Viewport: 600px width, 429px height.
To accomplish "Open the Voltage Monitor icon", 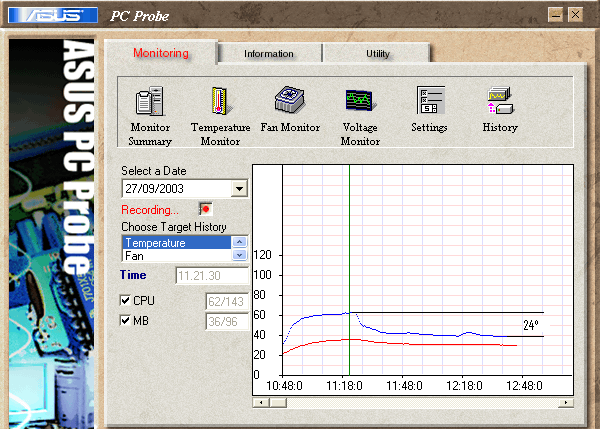I will click(360, 100).
